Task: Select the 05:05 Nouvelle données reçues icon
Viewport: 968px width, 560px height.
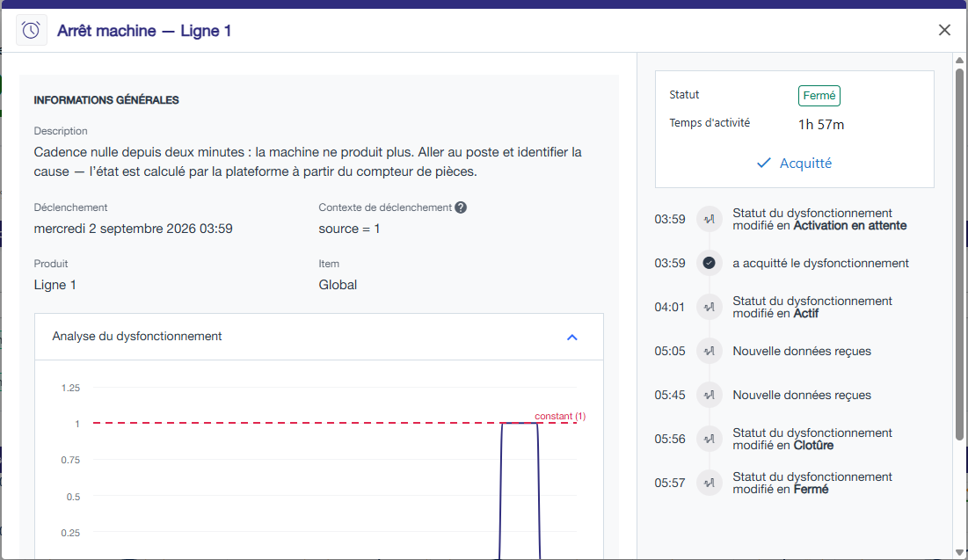Action: (x=709, y=351)
